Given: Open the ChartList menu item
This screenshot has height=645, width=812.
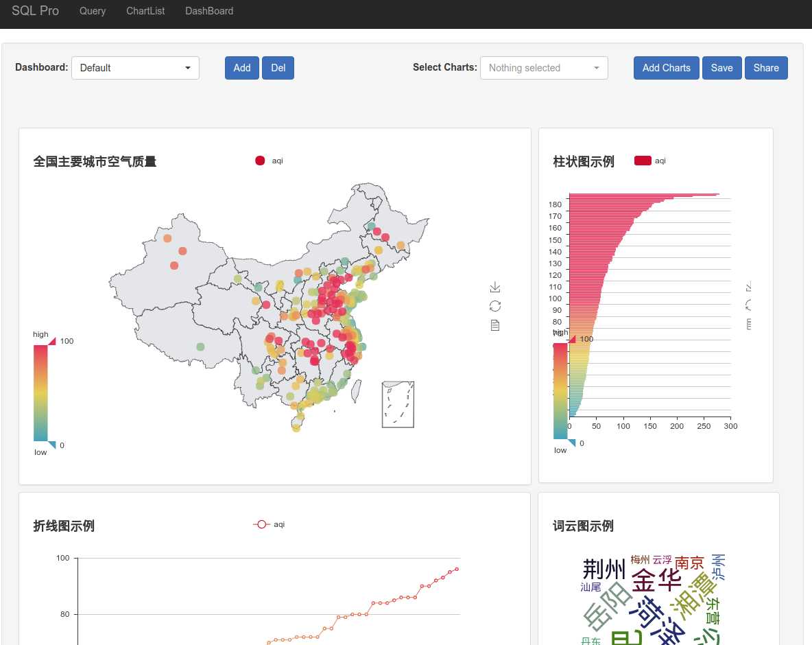Looking at the screenshot, I should point(145,11).
